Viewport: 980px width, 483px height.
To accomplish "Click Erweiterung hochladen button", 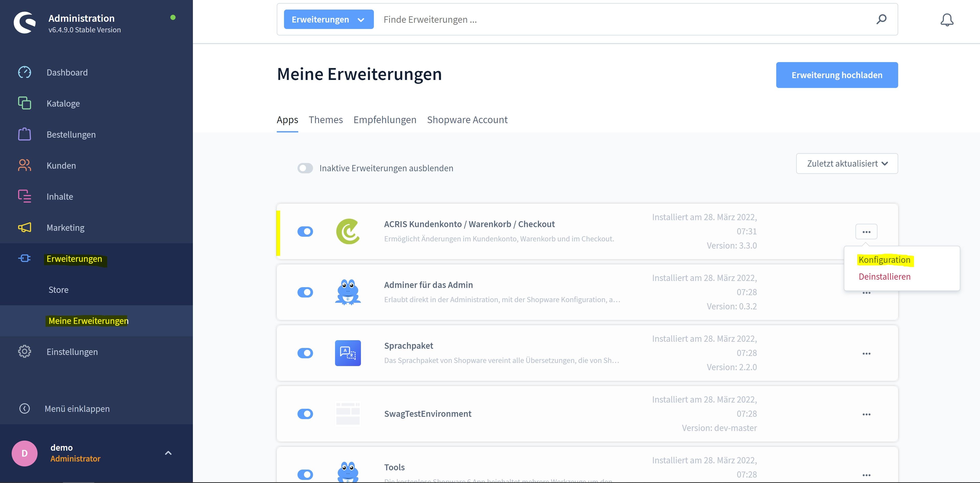I will click(x=837, y=75).
